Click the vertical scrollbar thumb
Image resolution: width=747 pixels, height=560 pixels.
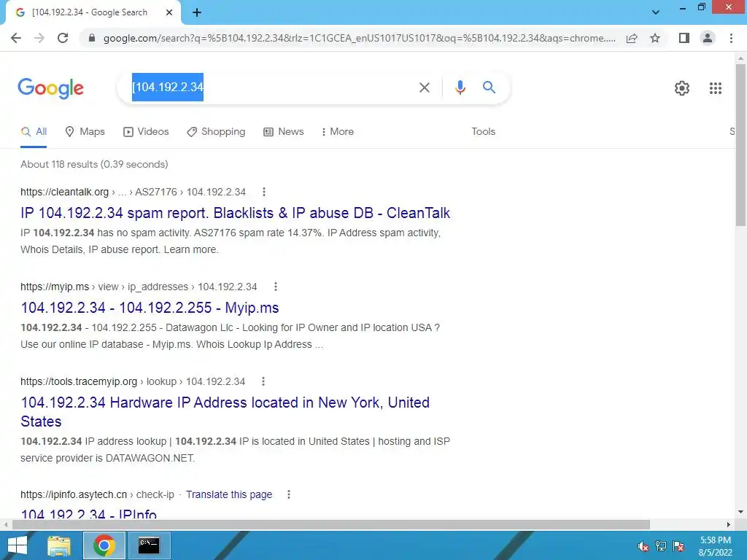click(740, 144)
